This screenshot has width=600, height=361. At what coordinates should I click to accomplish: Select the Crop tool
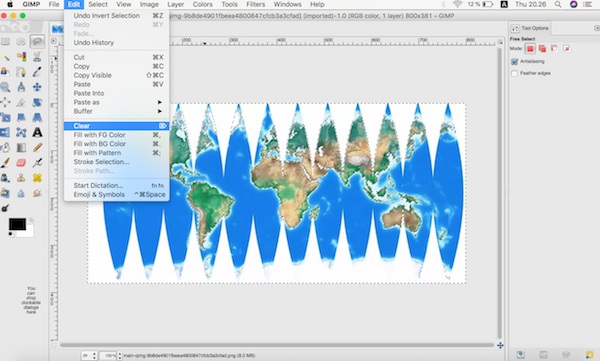coord(21,102)
